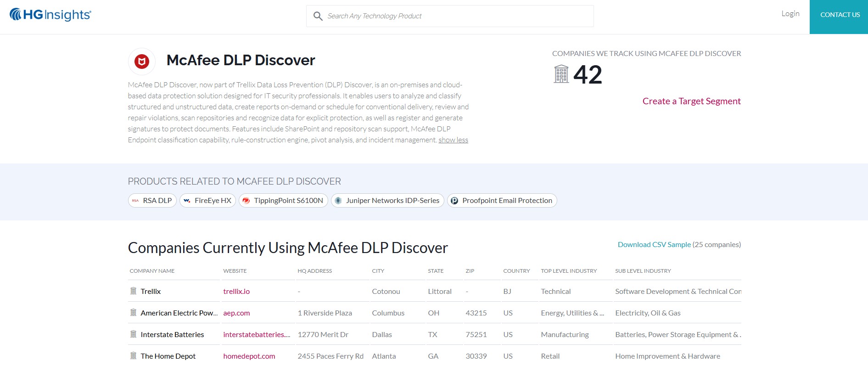
Task: Click Create a Target Segment link
Action: pyautogui.click(x=691, y=101)
